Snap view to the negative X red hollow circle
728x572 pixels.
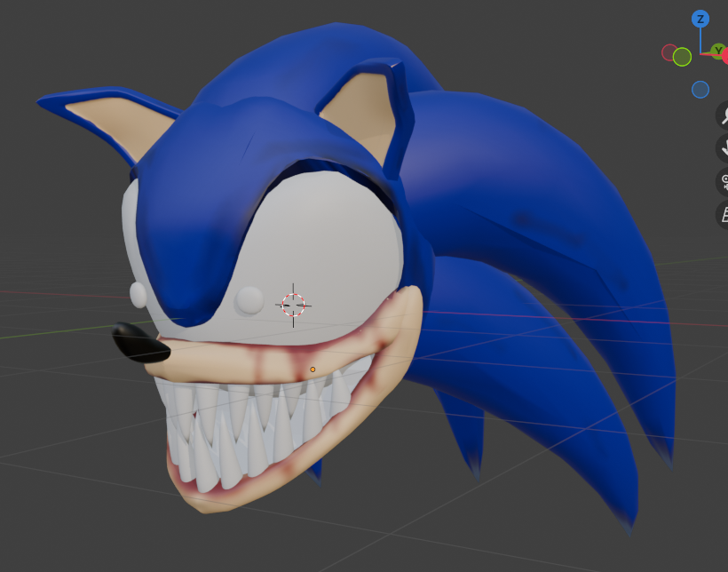669,52
